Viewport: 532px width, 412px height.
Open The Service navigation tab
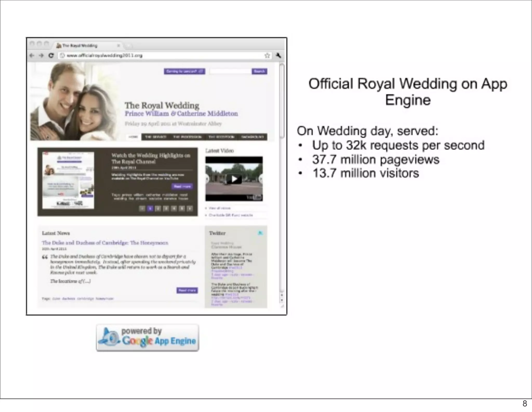point(156,137)
